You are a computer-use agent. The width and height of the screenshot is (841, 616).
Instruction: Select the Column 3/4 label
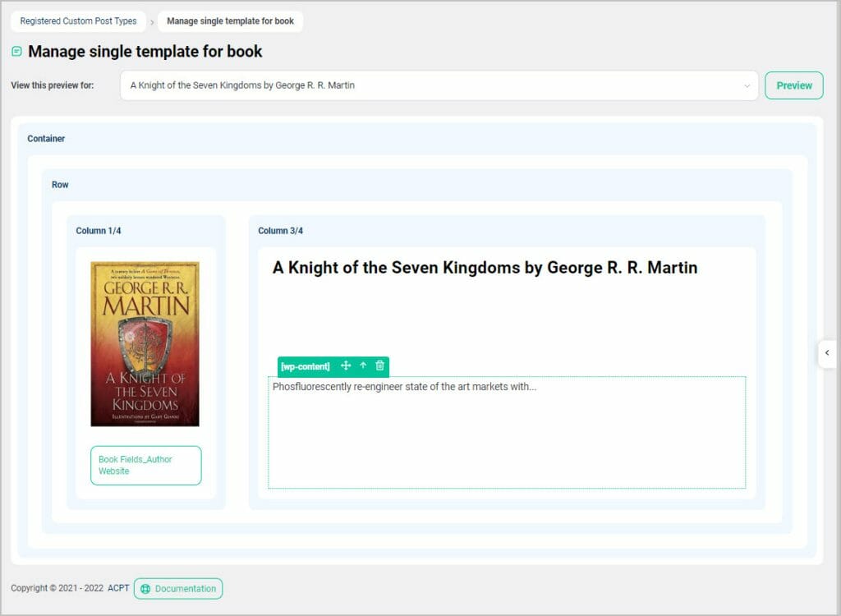(280, 231)
